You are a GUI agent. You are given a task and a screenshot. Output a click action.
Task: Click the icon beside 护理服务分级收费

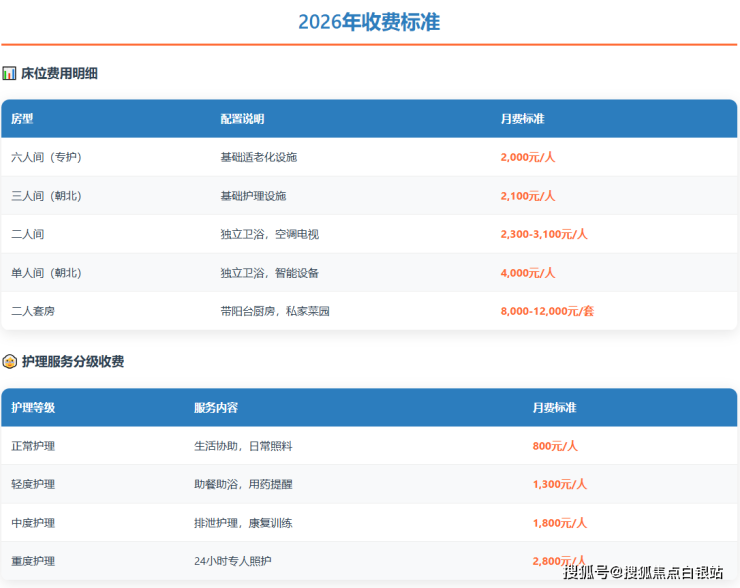click(x=9, y=362)
